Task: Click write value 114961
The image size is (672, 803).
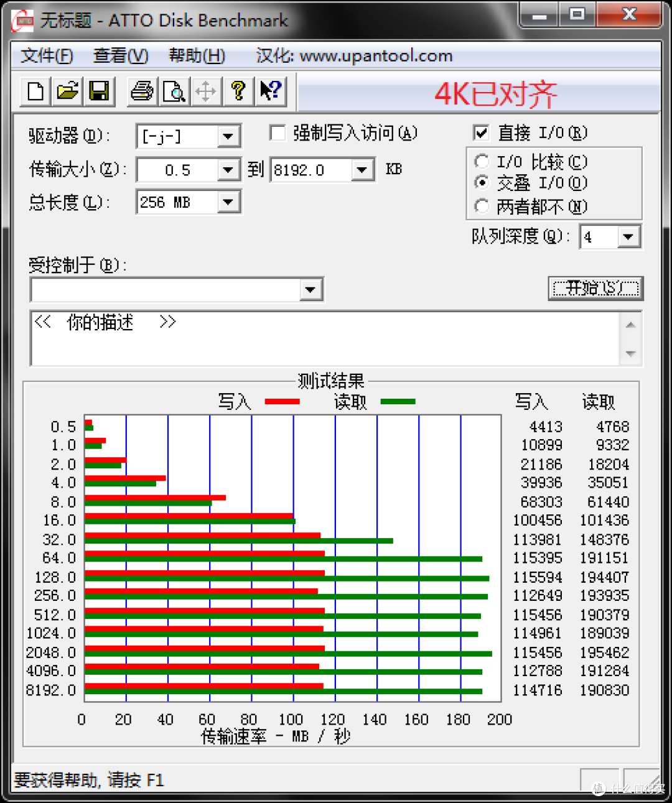Action: tap(538, 633)
